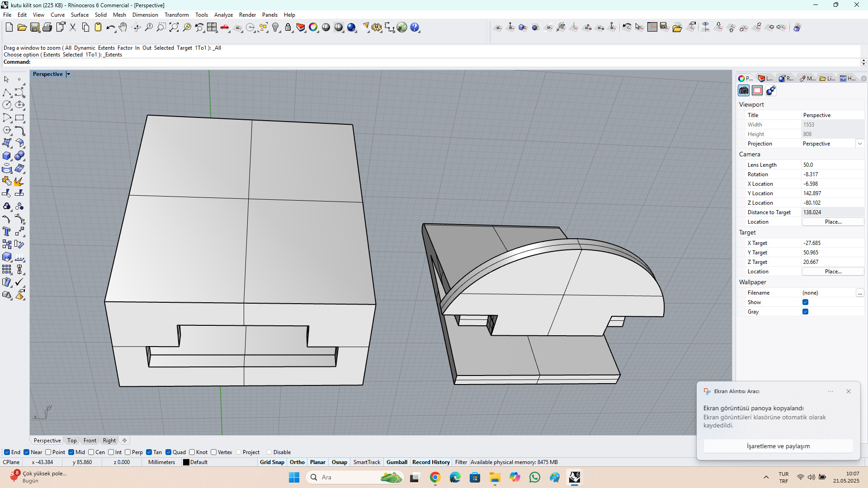Toggle Ortho in status bar
This screenshot has width=868, height=488.
297,462
